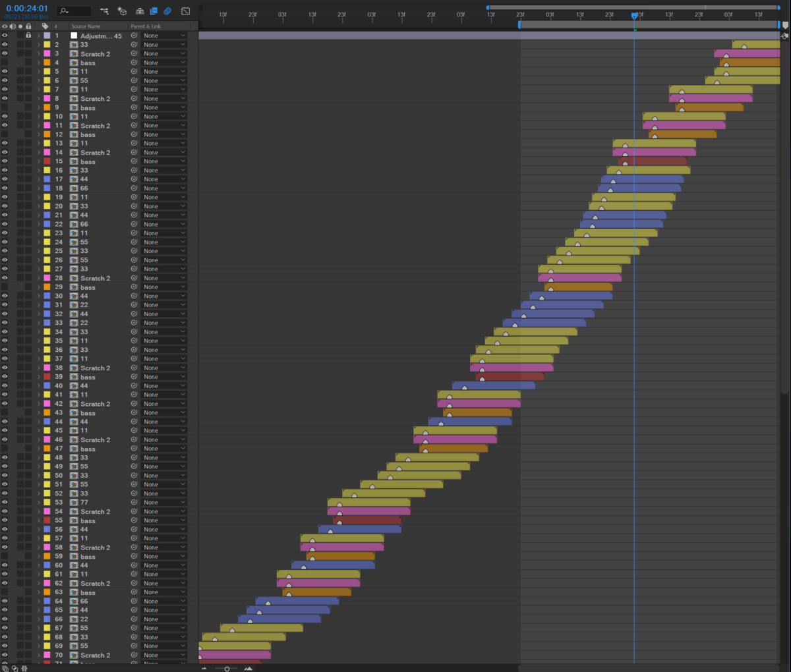Select layer 33 named 22
791x672 pixels.
click(84, 323)
